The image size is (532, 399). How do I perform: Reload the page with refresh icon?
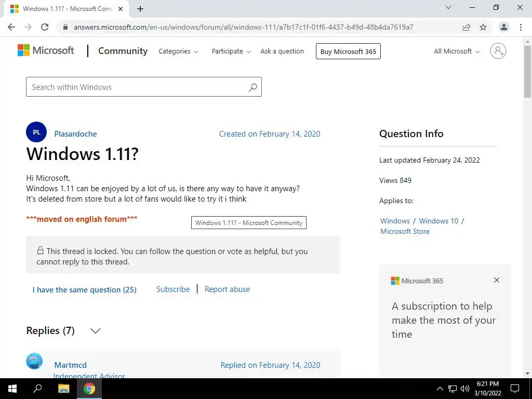(x=45, y=27)
